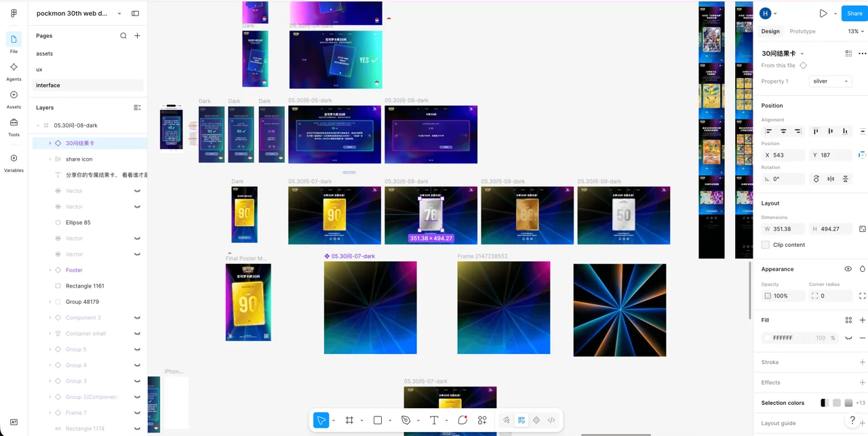Flip horizontal in Rotation row

[x=831, y=179]
